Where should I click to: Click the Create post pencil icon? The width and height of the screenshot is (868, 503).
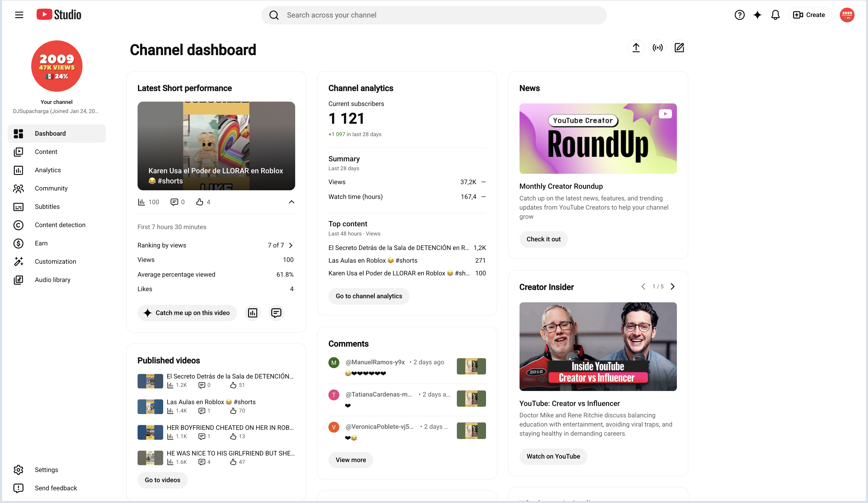679,48
